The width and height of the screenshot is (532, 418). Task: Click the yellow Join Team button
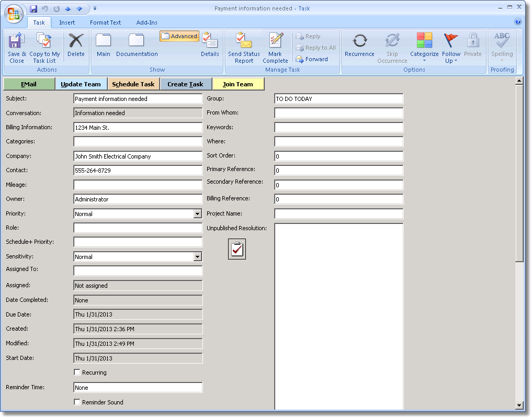[238, 84]
